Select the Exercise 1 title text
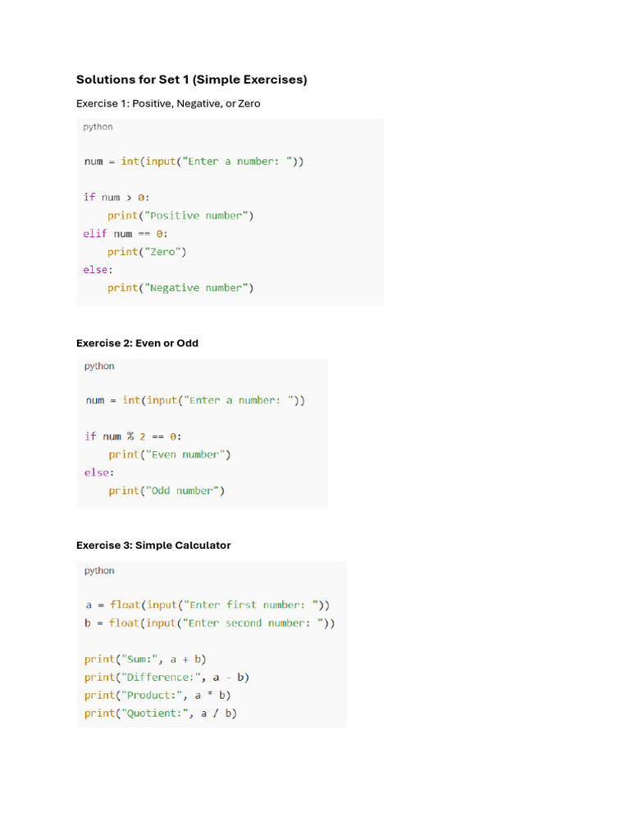Viewport: 630px width, 840px height. click(168, 103)
